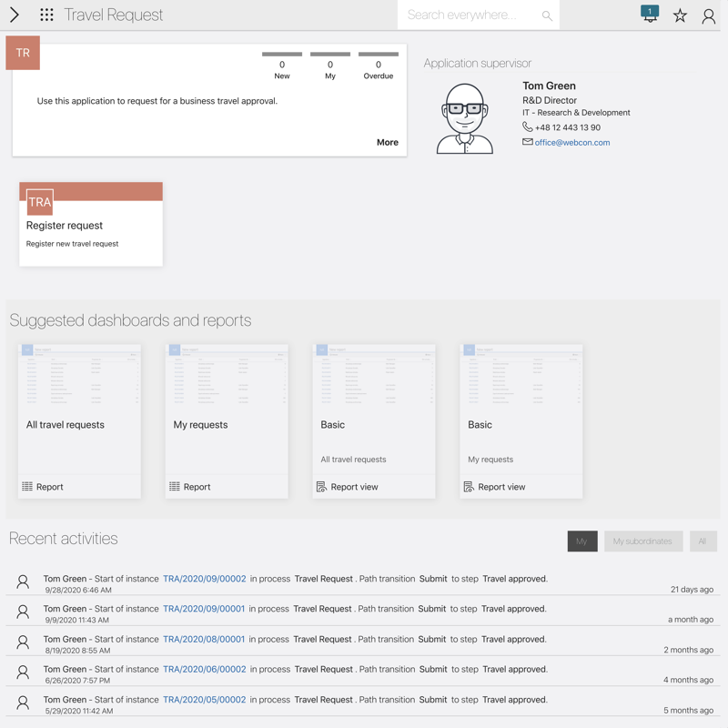Click the TRA register request icon
The height and width of the screenshot is (728, 728).
pos(40,202)
